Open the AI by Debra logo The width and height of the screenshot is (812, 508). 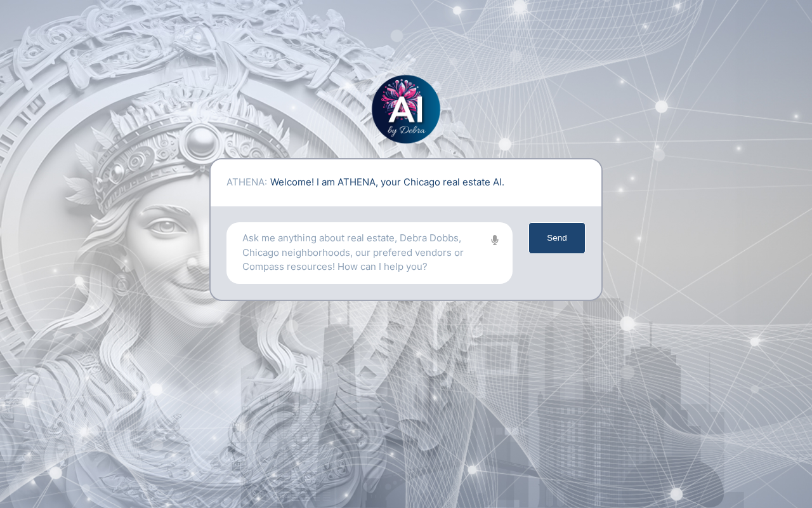(406, 109)
